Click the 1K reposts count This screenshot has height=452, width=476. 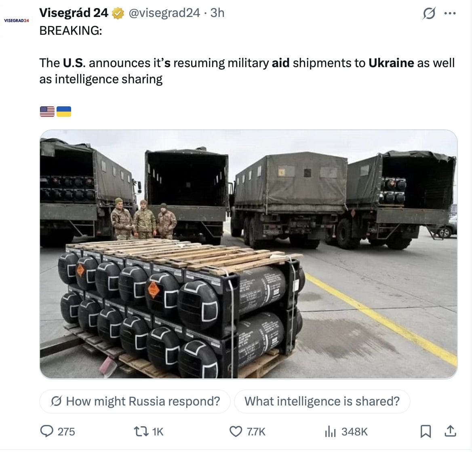click(x=158, y=432)
